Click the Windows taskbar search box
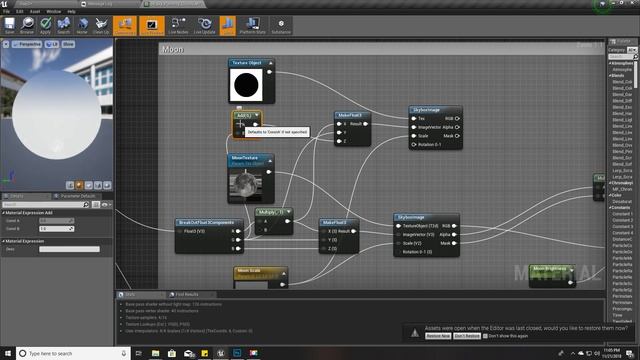 coord(73,353)
